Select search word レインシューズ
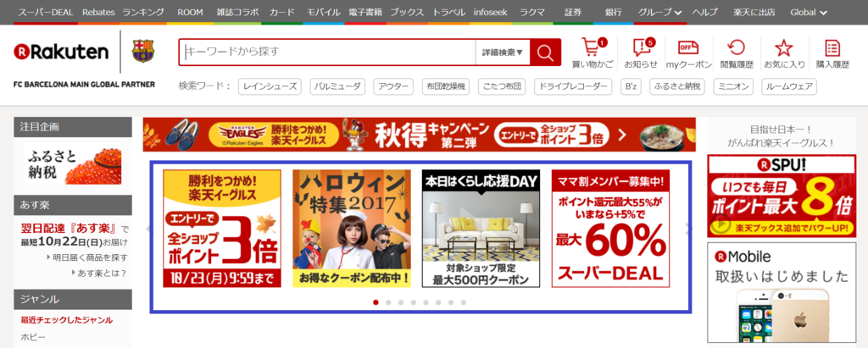Image resolution: width=868 pixels, height=348 pixels. 270,86
